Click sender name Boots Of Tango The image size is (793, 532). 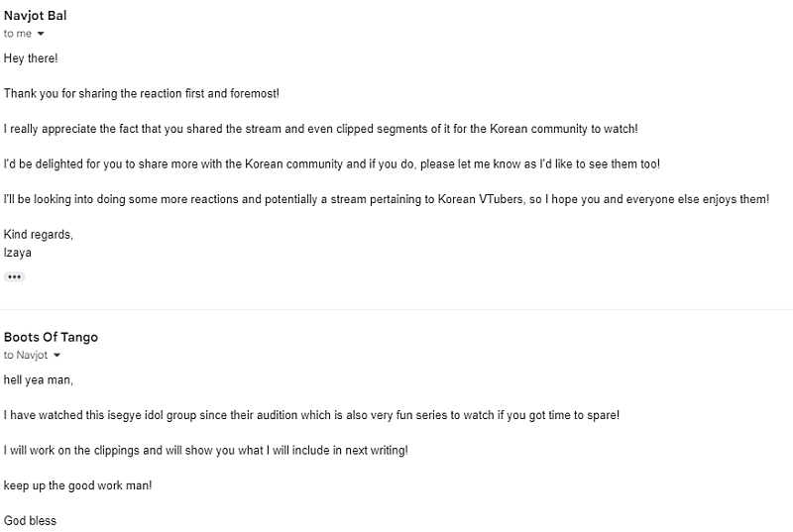click(x=51, y=338)
